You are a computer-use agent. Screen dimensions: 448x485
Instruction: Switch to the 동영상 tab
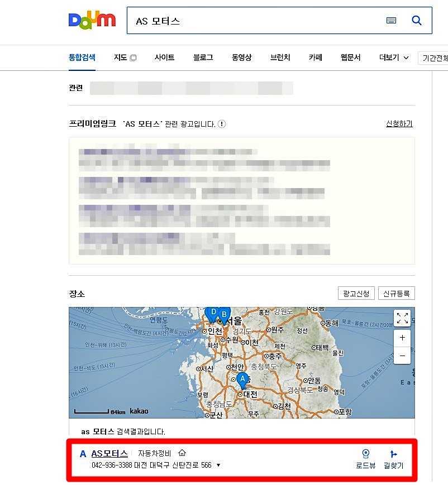pos(241,57)
